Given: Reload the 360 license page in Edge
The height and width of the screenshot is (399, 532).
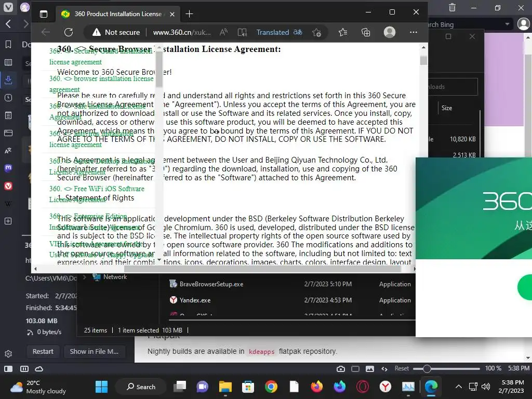Looking at the screenshot, I should [x=69, y=32].
